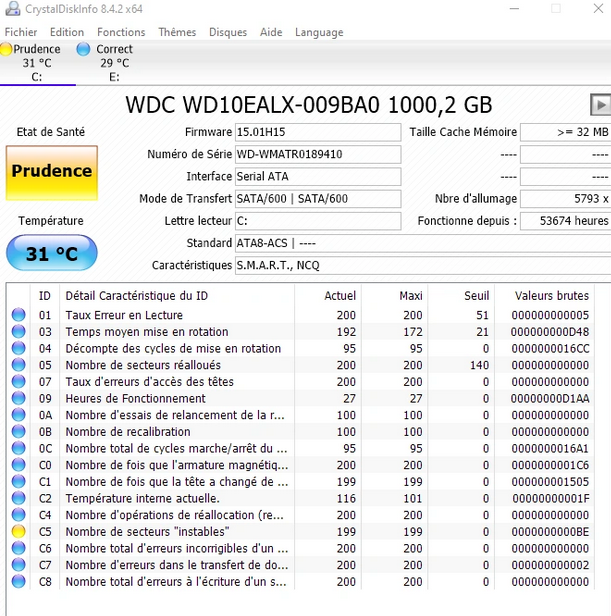
Task: Click status orb for row 04 Décompte des cycles
Action: coord(18,348)
